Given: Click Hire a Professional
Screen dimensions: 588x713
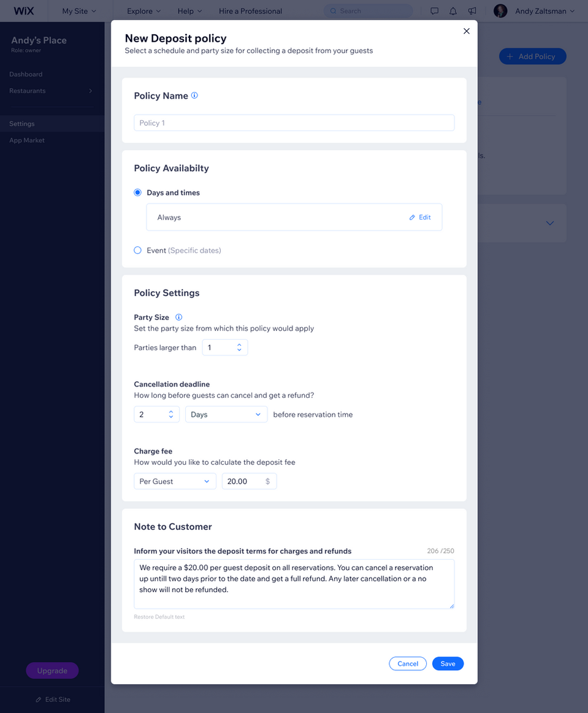Looking at the screenshot, I should pyautogui.click(x=250, y=11).
